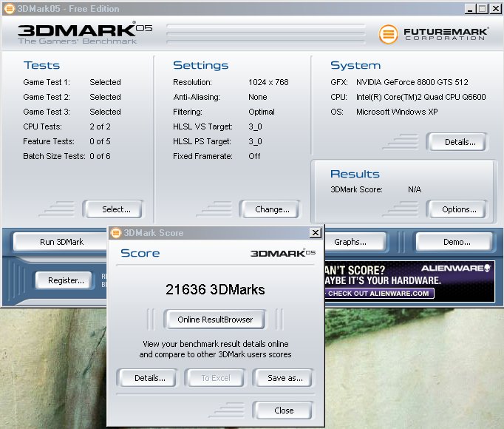Click the Resolution value 1024 x 768
Viewport: 504px width, 429px height.
pos(268,82)
